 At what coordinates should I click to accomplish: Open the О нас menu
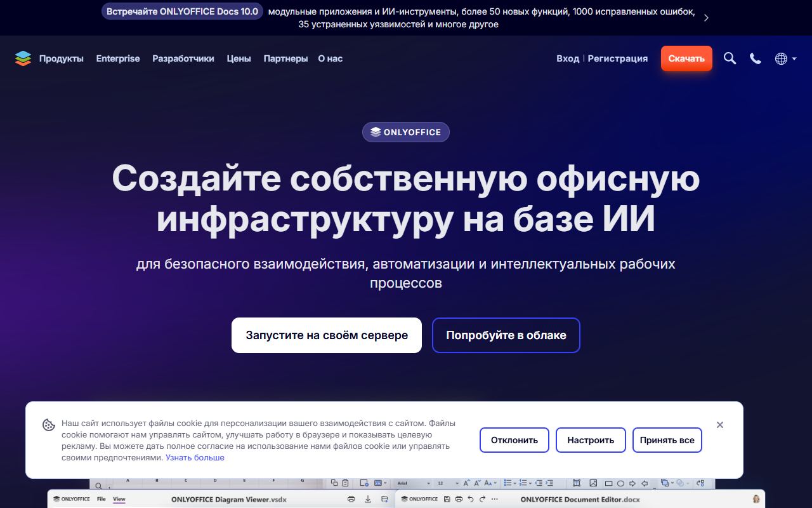coord(331,58)
